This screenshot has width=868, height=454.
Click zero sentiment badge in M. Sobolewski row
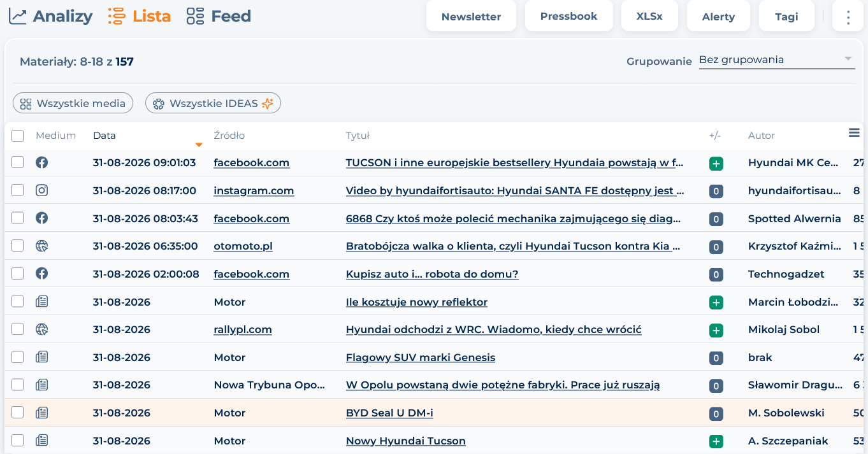click(716, 413)
